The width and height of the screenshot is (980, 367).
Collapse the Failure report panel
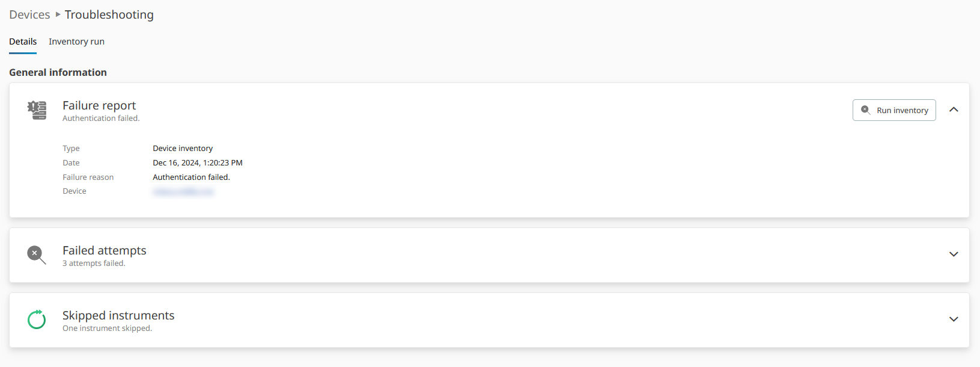point(954,109)
